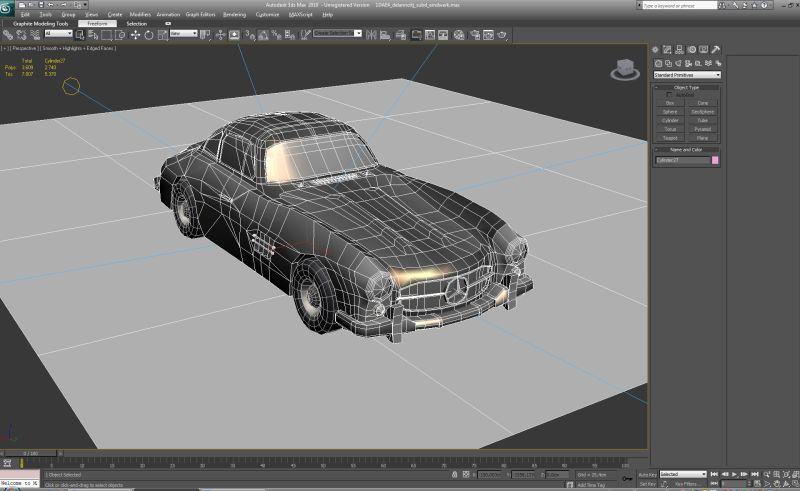Toggle 3D Snaps
Viewport: 800px width, 491px height.
249,35
